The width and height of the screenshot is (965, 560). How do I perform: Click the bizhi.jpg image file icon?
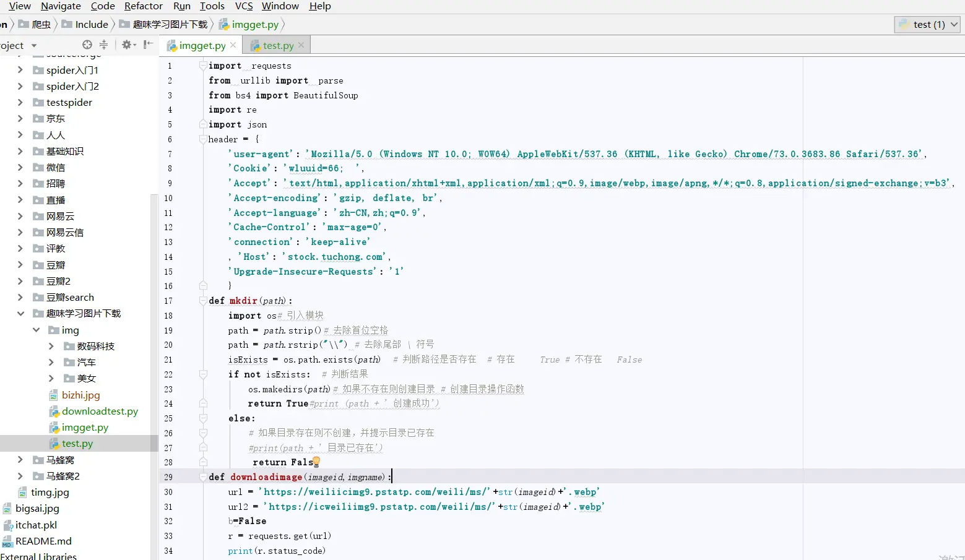tap(54, 395)
